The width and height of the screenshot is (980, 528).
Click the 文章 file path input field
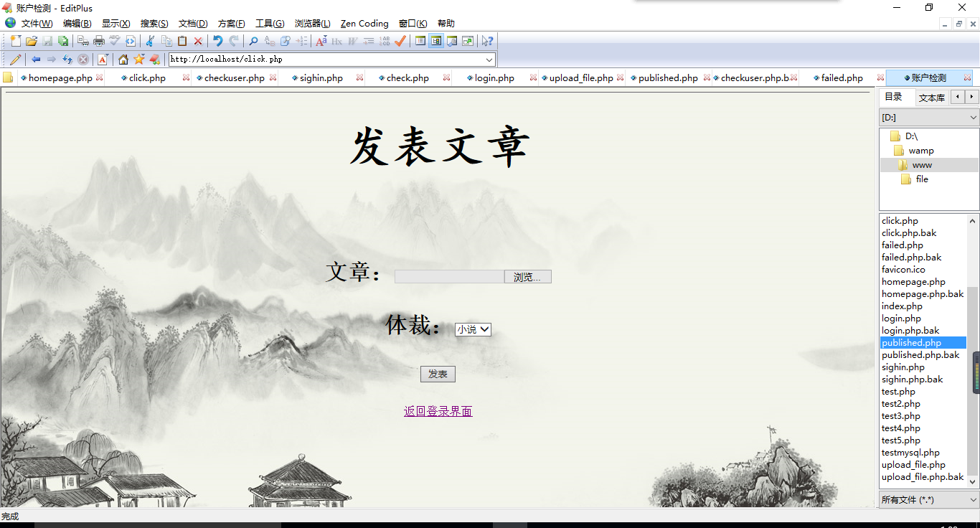pyautogui.click(x=449, y=277)
